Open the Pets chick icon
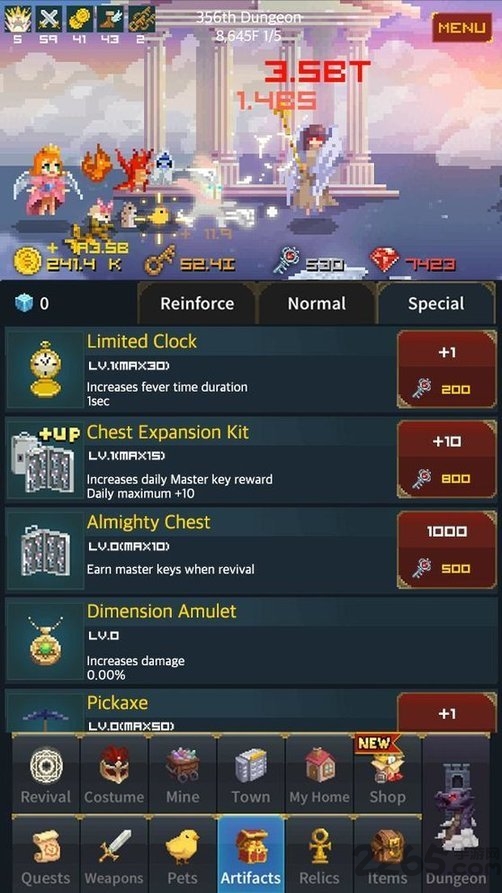Image resolution: width=502 pixels, height=893 pixels. coord(182,854)
